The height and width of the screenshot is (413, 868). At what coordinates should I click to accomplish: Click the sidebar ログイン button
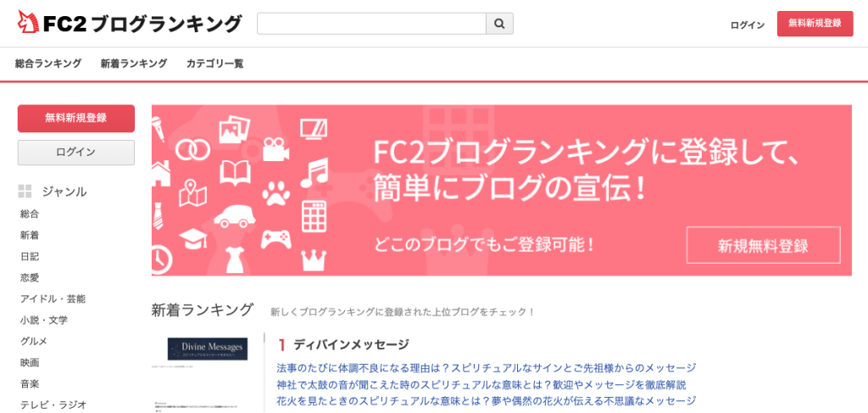tap(75, 153)
